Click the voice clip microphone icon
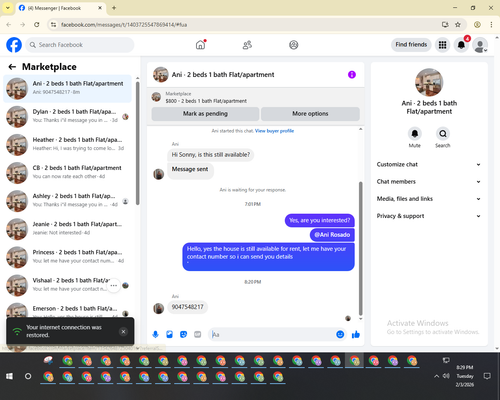This screenshot has height=400, width=500. (155, 334)
